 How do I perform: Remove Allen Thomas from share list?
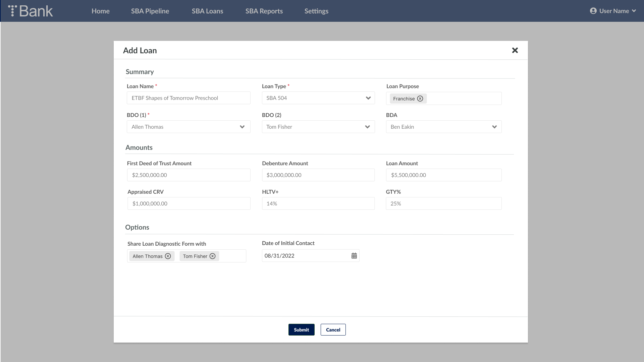coord(168,256)
